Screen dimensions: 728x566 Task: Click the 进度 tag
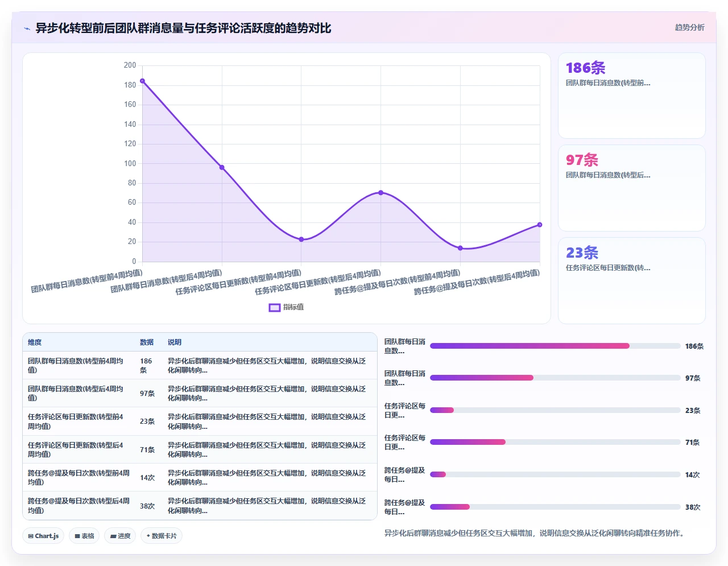(120, 536)
